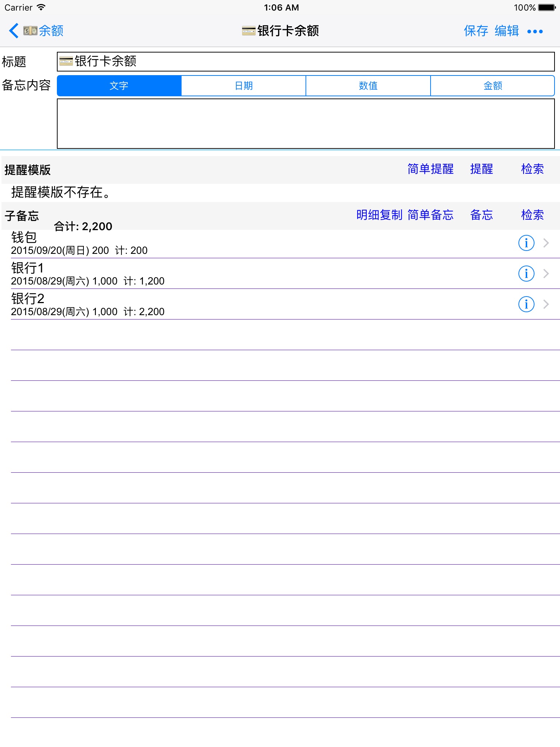
Task: Tap 检索 in the 子备忘 header
Action: point(532,215)
